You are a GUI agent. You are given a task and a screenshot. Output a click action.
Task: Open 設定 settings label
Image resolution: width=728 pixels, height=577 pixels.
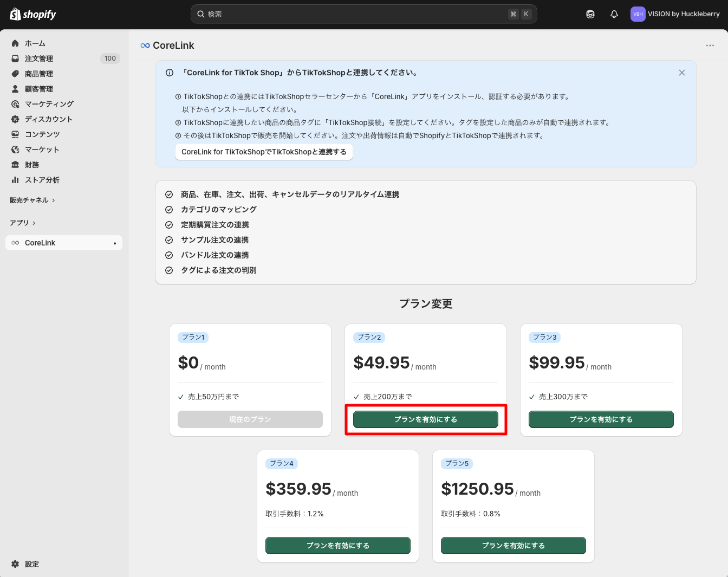pos(32,564)
